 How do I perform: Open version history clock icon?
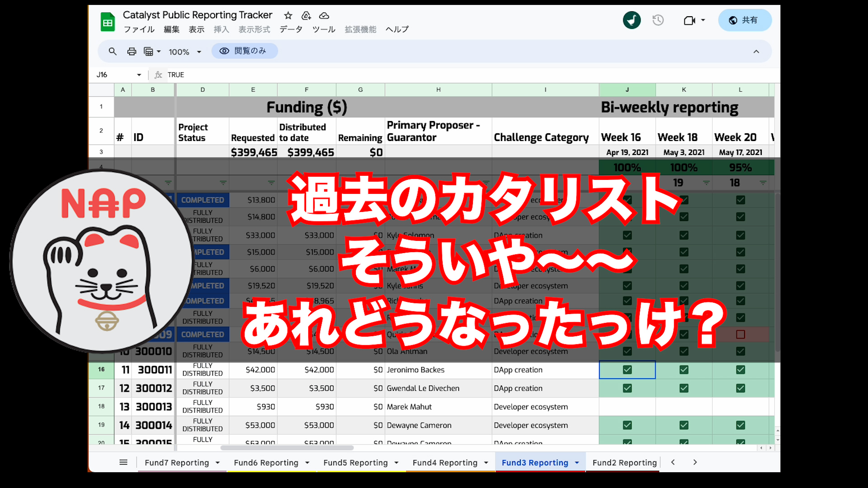click(658, 20)
